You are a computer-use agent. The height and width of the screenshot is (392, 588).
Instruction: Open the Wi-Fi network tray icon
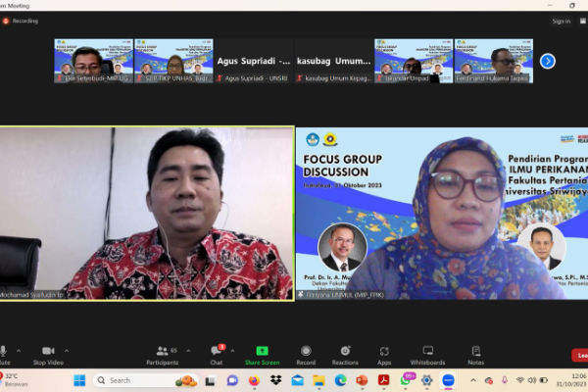(x=520, y=380)
